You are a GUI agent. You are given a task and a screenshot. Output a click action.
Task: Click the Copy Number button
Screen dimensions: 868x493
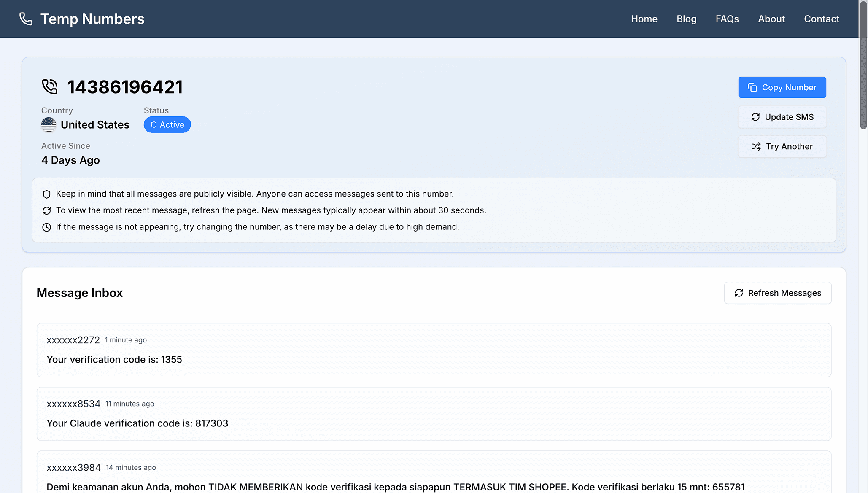782,87
